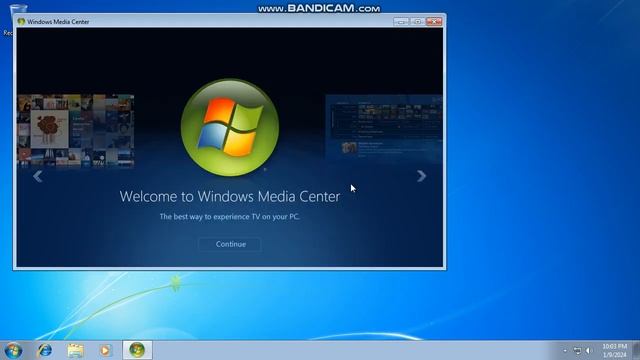The height and width of the screenshot is (360, 640).
Task: Minimize the Windows Media Center window
Action: [x=401, y=21]
